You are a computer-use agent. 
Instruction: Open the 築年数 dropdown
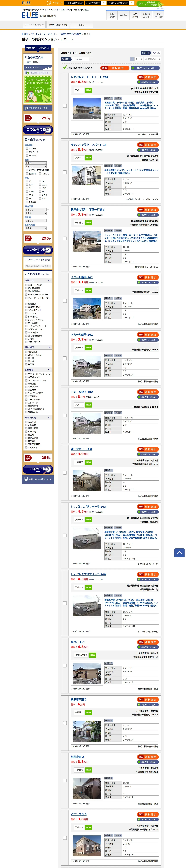coord(36,221)
